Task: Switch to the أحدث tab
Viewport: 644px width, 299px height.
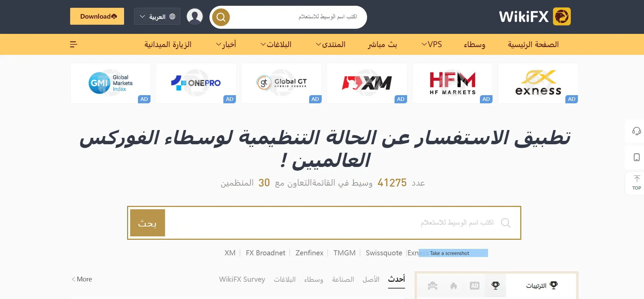Action: 397,279
